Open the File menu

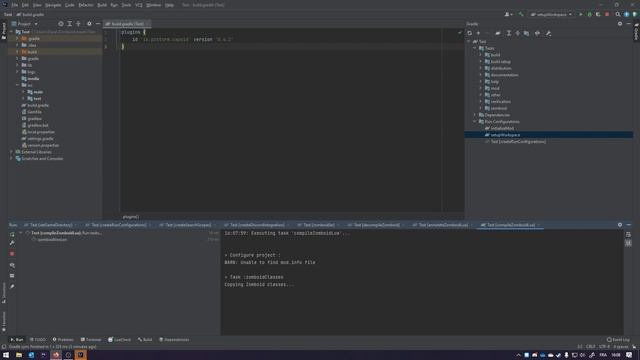[x=15, y=5]
